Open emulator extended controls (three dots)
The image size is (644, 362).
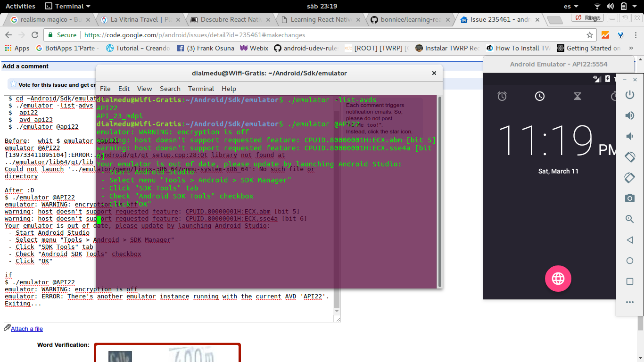pos(629,302)
